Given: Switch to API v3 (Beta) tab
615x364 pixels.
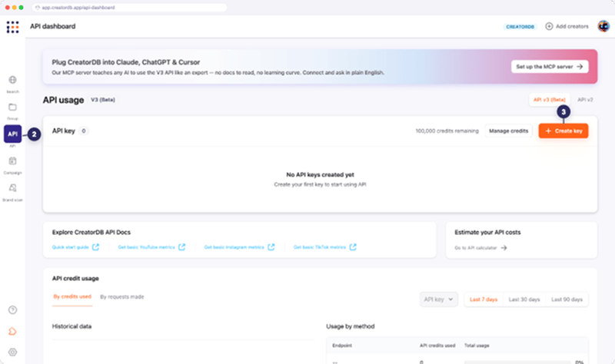Looking at the screenshot, I should 549,100.
